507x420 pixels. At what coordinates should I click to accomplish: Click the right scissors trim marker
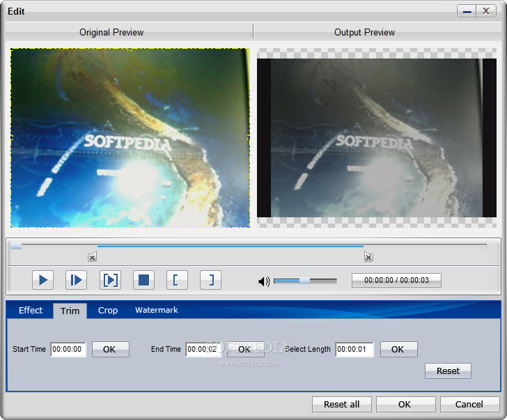click(x=368, y=257)
